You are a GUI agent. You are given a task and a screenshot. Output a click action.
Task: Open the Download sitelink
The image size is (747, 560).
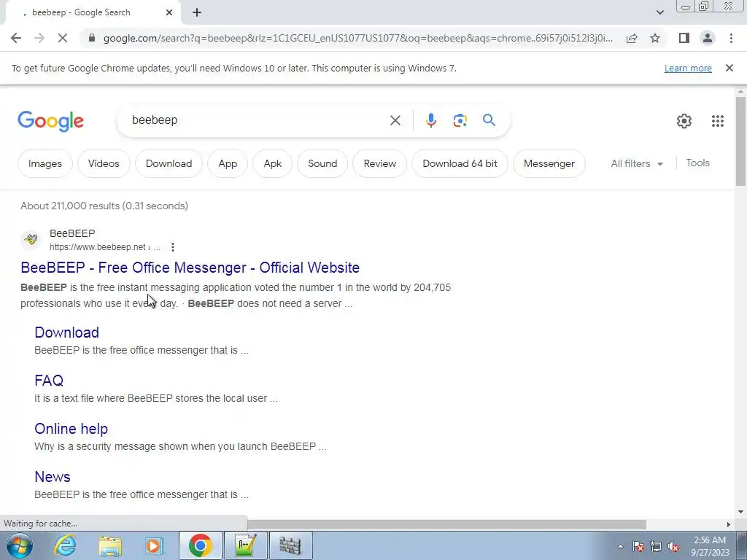click(66, 332)
